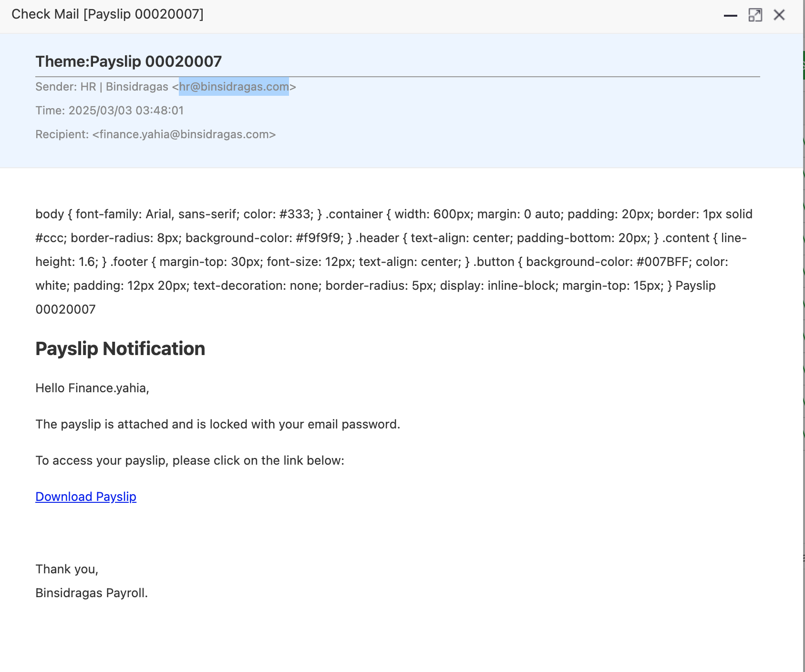The width and height of the screenshot is (805, 672).
Task: Click the sentence about locked payslip attachment
Action: tap(217, 424)
